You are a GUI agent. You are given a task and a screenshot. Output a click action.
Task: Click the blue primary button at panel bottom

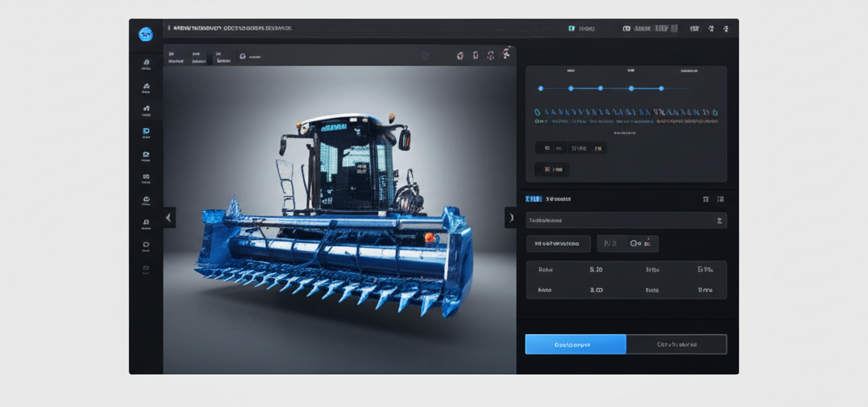pyautogui.click(x=576, y=344)
